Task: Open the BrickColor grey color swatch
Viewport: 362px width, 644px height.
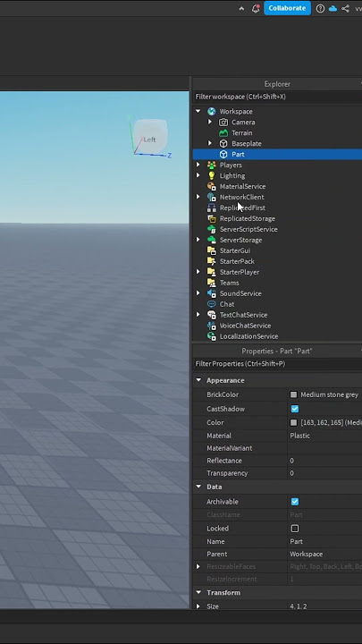Action: click(x=293, y=394)
